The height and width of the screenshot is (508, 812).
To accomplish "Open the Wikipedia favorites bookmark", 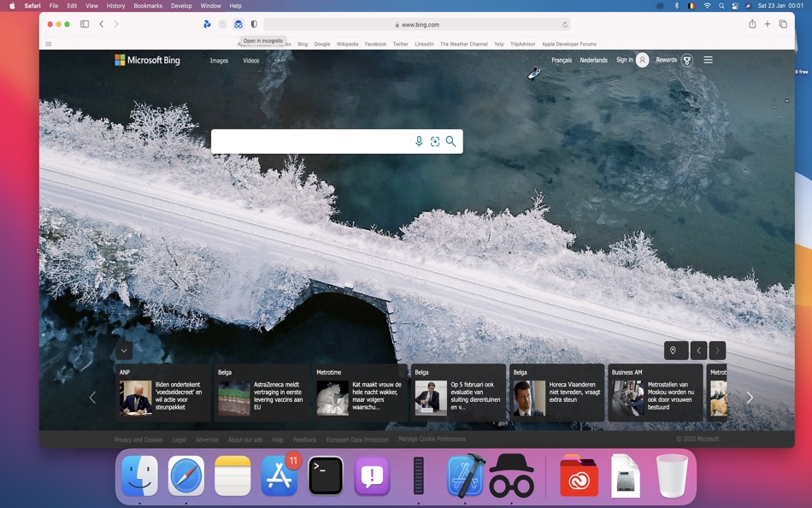I will 348,44.
